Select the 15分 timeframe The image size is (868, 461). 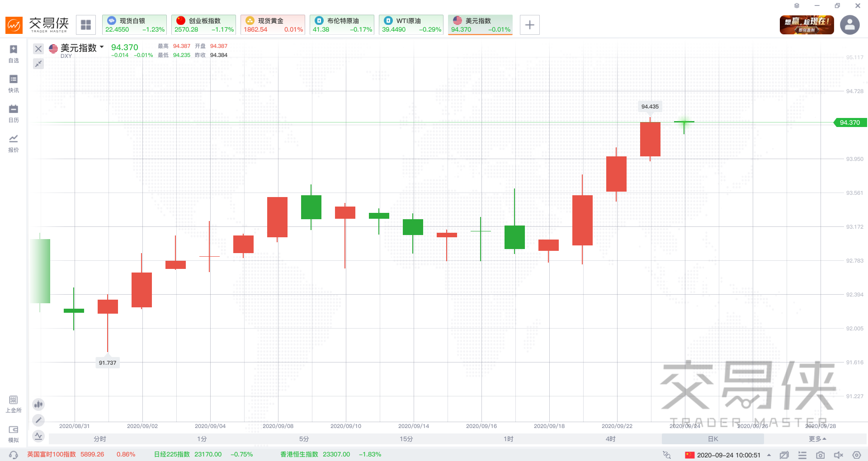406,439
